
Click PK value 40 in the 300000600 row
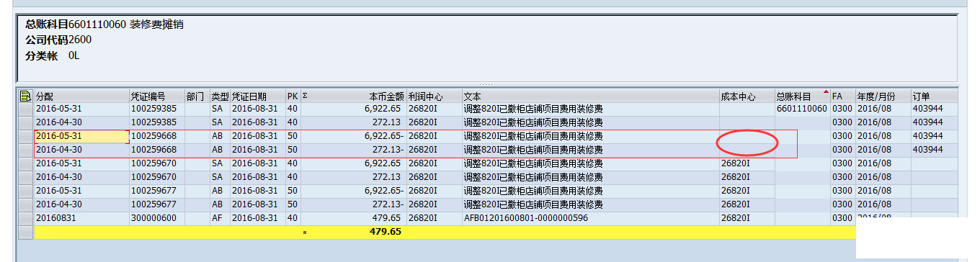click(293, 218)
